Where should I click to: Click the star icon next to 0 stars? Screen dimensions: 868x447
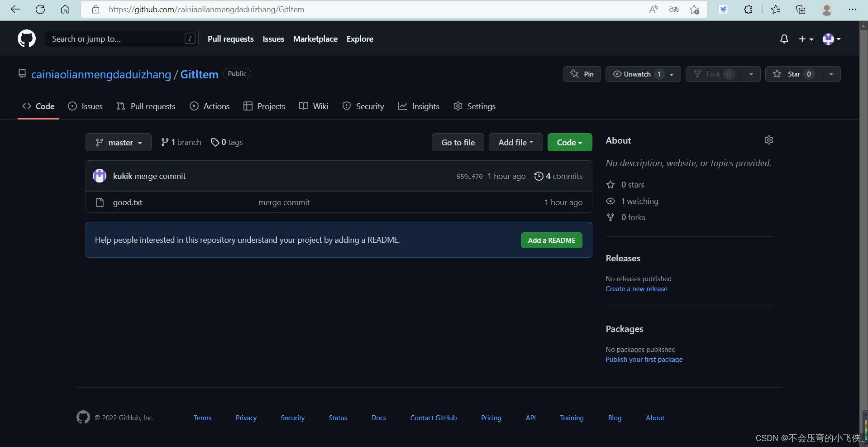coord(610,185)
